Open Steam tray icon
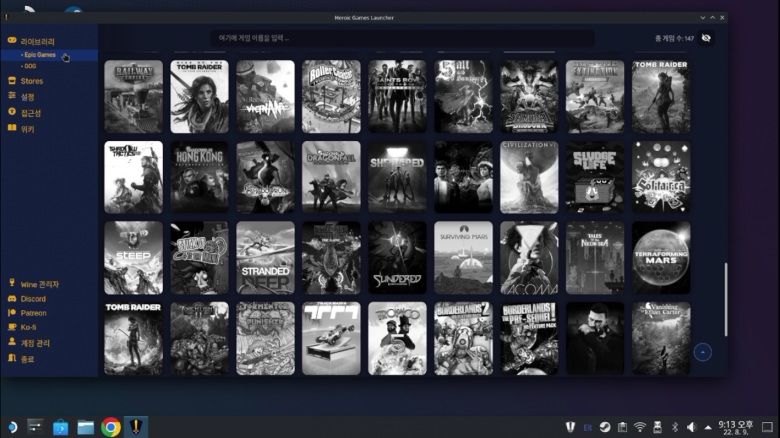 pyautogui.click(x=605, y=427)
